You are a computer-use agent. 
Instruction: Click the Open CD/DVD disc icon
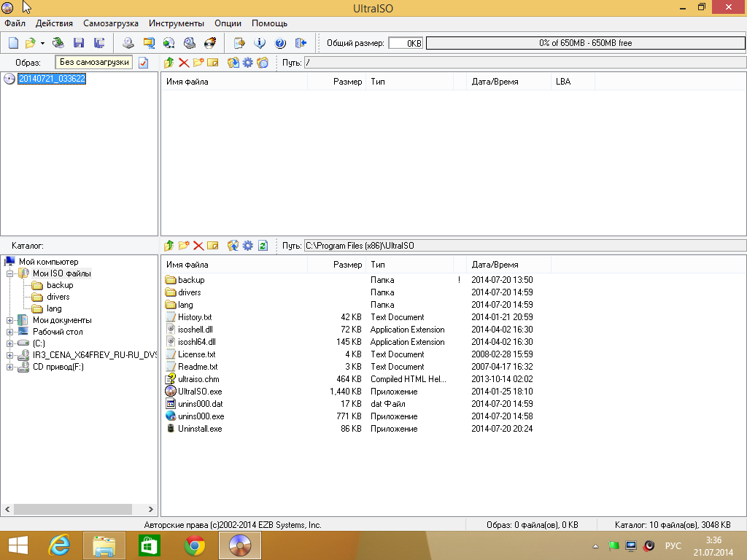58,43
